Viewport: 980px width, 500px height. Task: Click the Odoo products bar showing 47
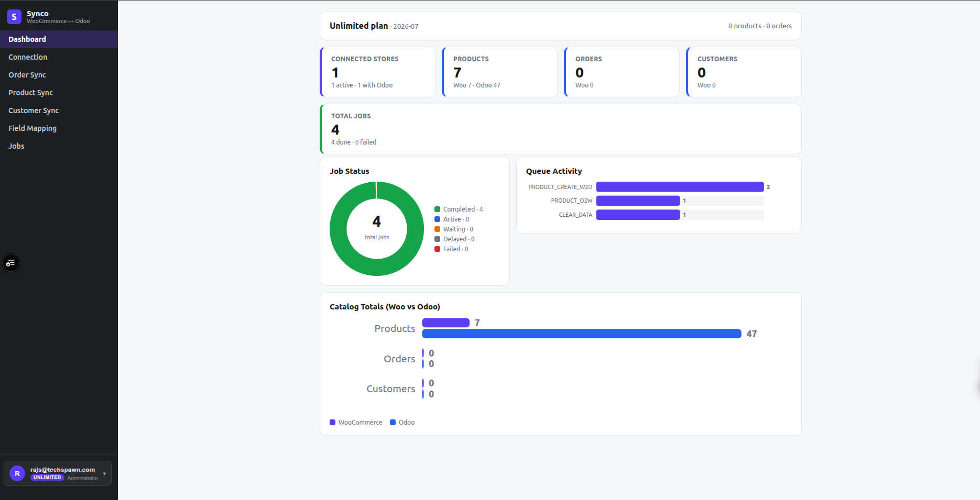coord(582,334)
